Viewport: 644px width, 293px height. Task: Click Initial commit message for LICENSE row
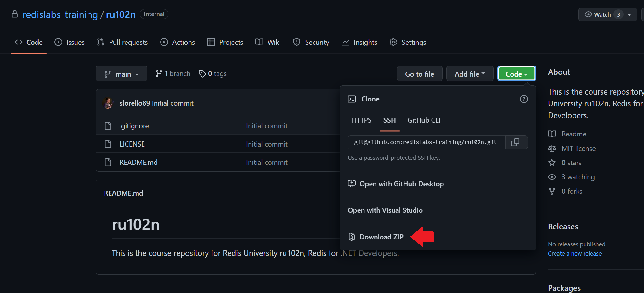pos(267,144)
